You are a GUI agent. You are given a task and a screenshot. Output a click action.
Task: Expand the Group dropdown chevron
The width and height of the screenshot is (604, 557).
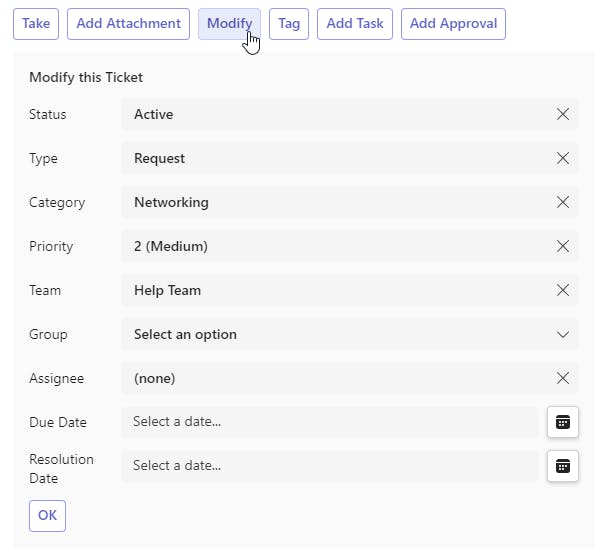coord(563,334)
